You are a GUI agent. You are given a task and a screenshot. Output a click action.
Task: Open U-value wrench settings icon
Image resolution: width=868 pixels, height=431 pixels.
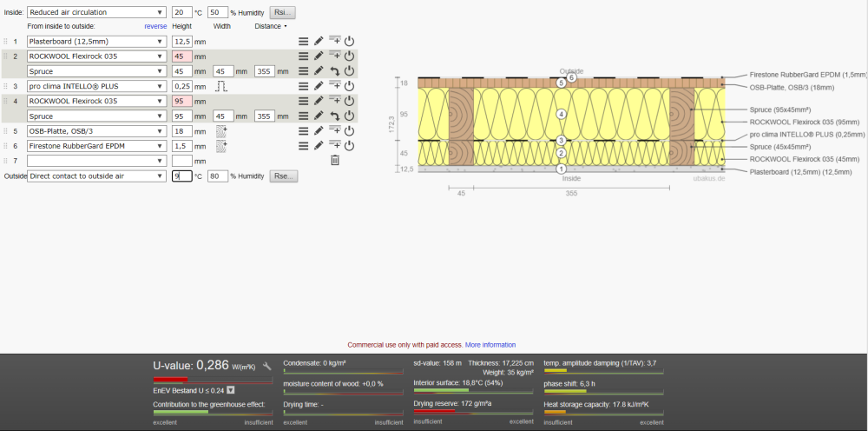coord(266,366)
